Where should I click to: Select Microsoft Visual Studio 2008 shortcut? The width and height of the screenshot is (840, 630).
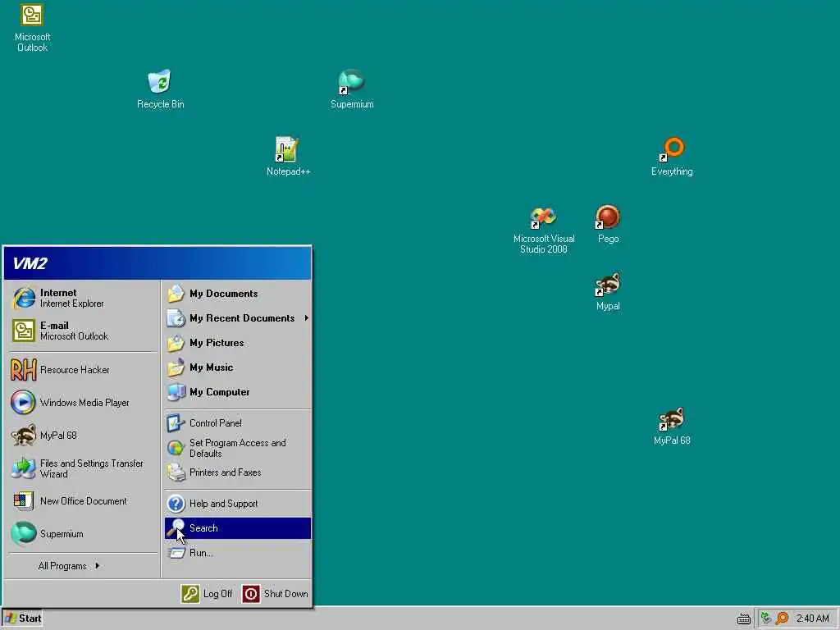tap(544, 230)
